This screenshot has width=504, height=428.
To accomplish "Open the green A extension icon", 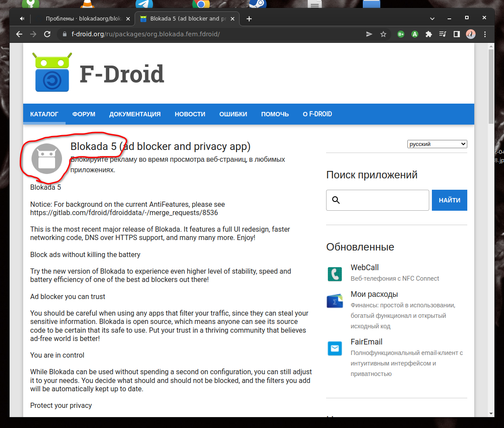I will click(x=415, y=34).
